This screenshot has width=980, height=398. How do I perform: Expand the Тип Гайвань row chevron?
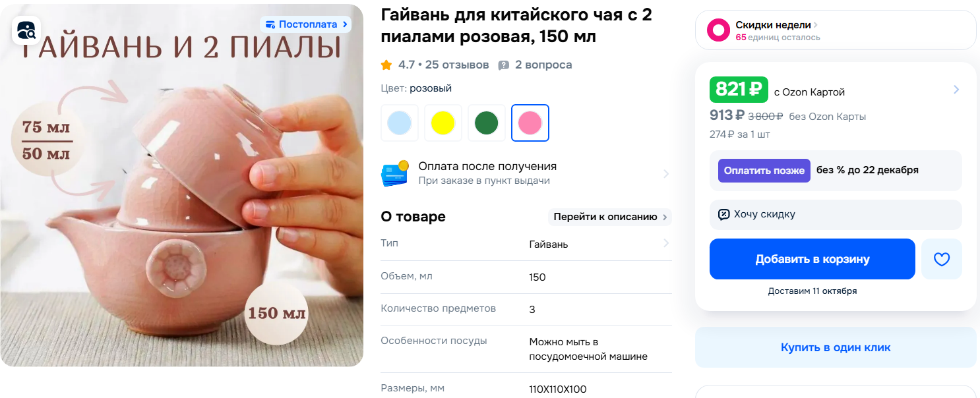click(666, 243)
